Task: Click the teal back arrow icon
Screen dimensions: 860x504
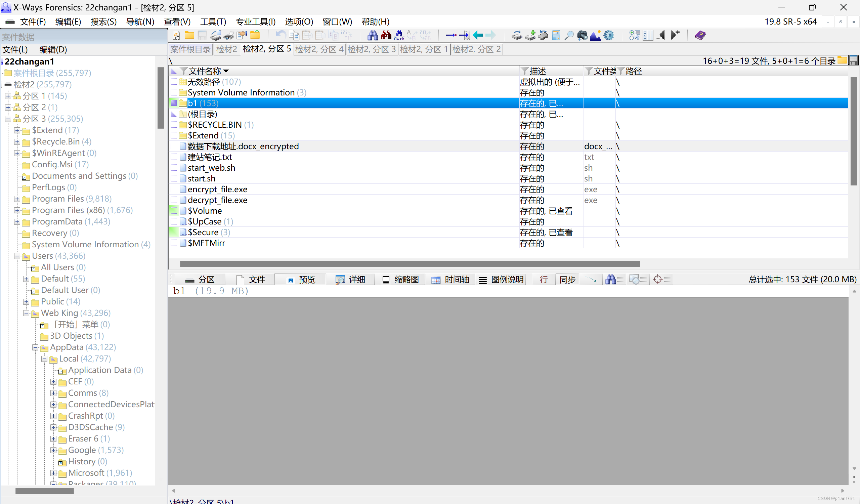Action: pos(477,35)
